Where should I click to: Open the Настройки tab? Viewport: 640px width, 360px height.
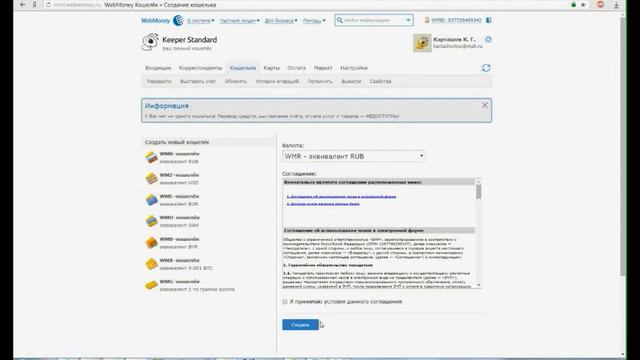[354, 68]
